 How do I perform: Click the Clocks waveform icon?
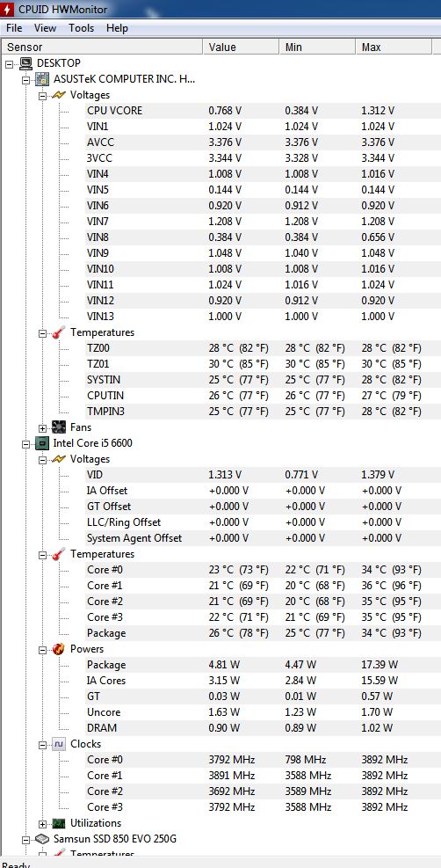(59, 744)
